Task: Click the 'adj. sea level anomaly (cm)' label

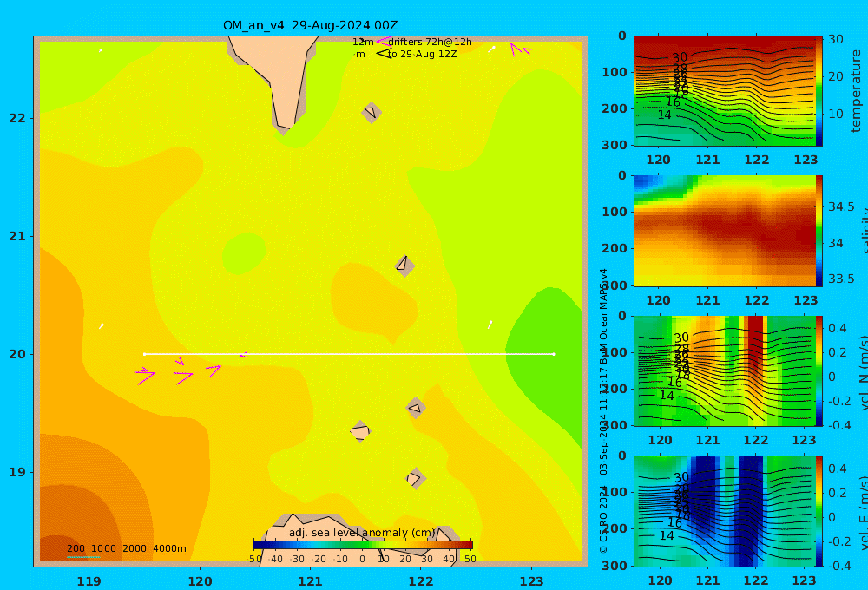Action: (362, 533)
